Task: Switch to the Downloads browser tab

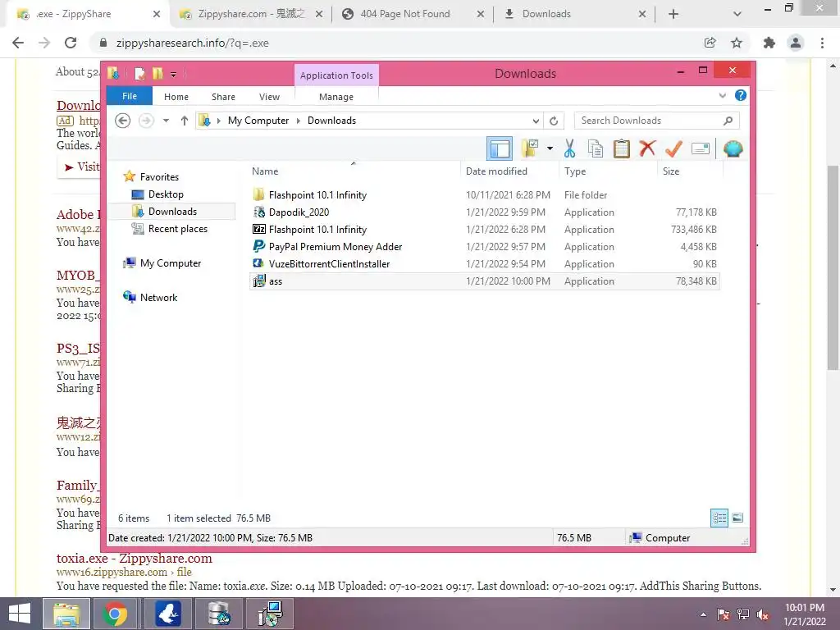Action: pyautogui.click(x=546, y=14)
